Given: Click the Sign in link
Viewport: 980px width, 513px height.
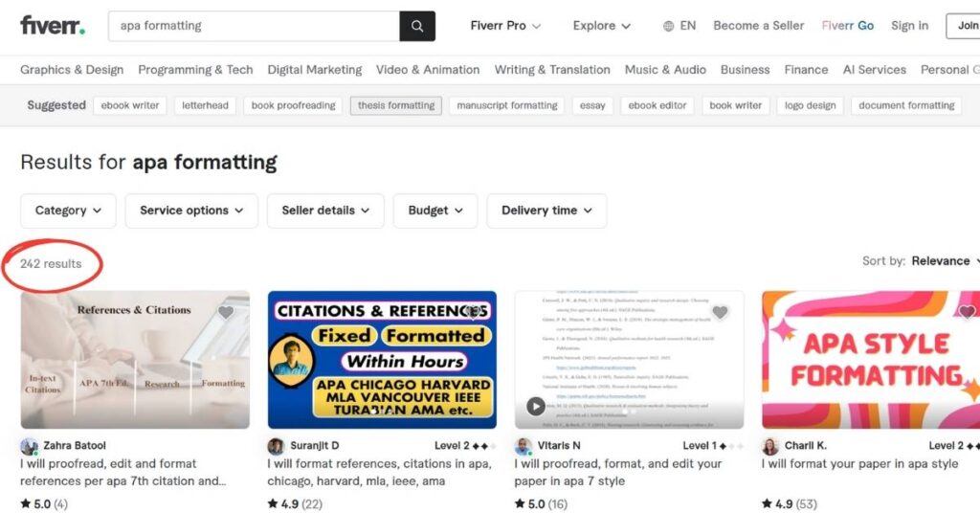Looking at the screenshot, I should tap(909, 26).
